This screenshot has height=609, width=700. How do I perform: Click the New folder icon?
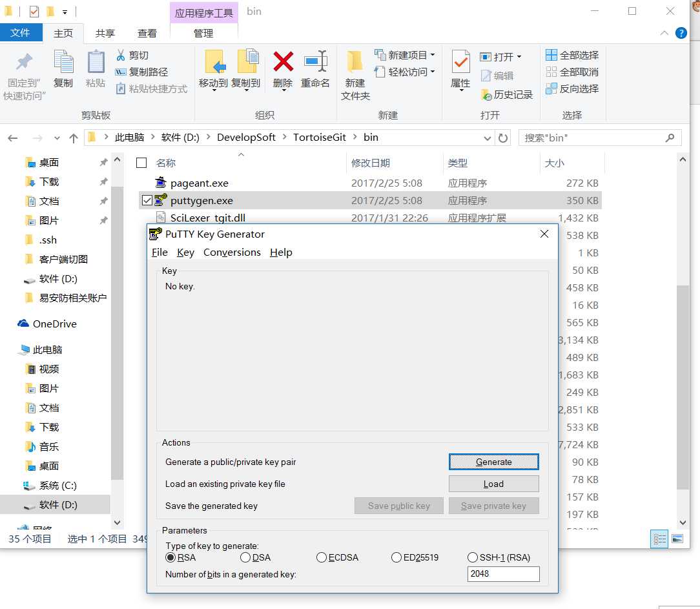[x=355, y=61]
